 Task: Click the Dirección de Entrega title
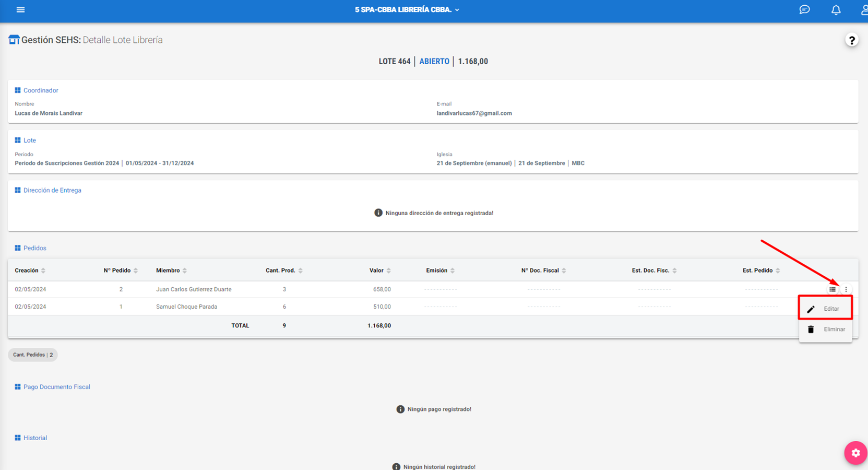(52, 191)
